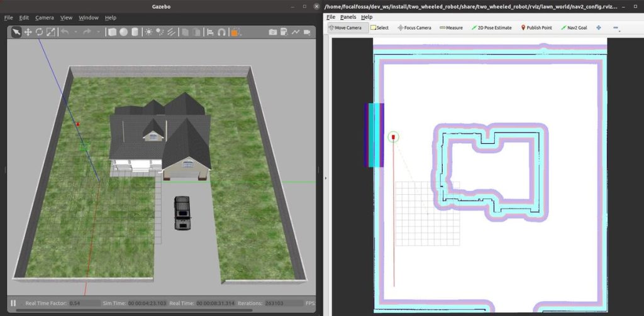Insert a cylinder shape

tap(134, 31)
